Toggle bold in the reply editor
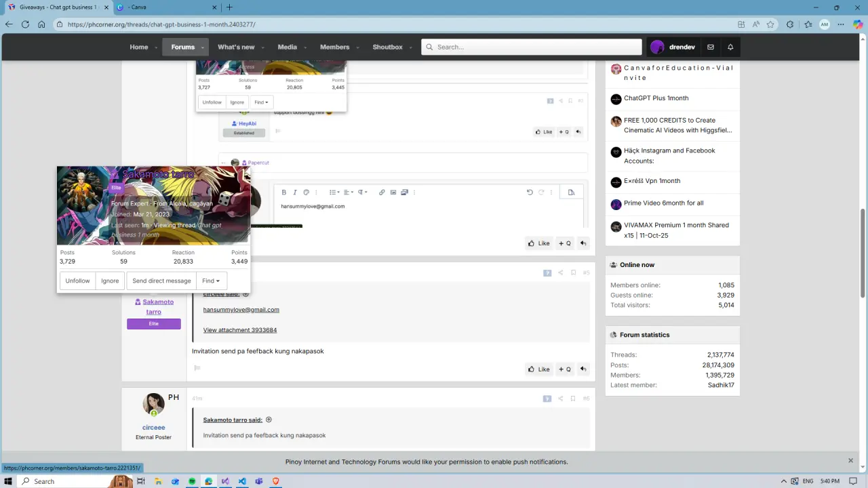This screenshot has width=868, height=488. tap(284, 192)
